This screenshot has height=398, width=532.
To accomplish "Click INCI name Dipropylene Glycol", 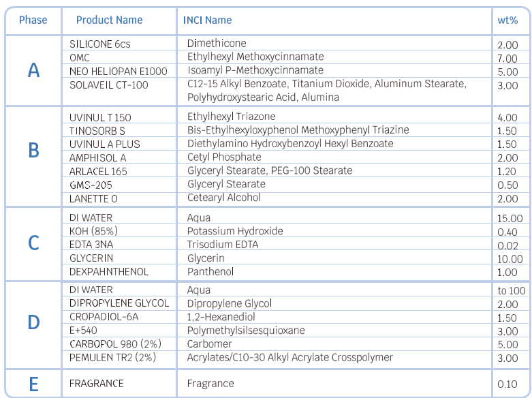I will click(230, 303).
